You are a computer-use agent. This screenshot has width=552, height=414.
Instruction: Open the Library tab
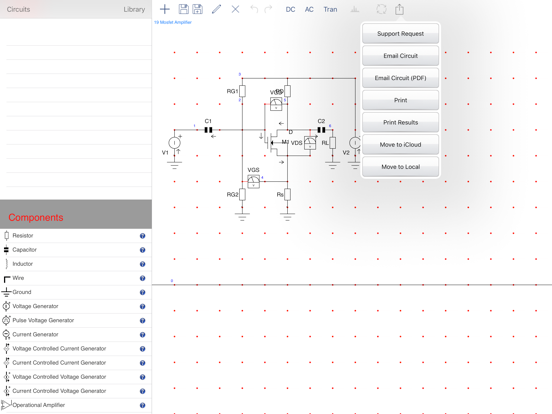coord(134,10)
